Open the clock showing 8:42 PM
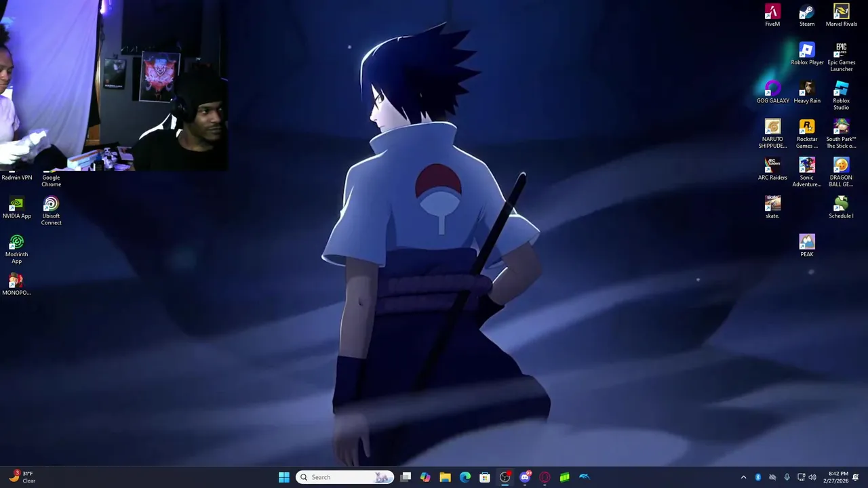This screenshot has height=488, width=868. 836,477
